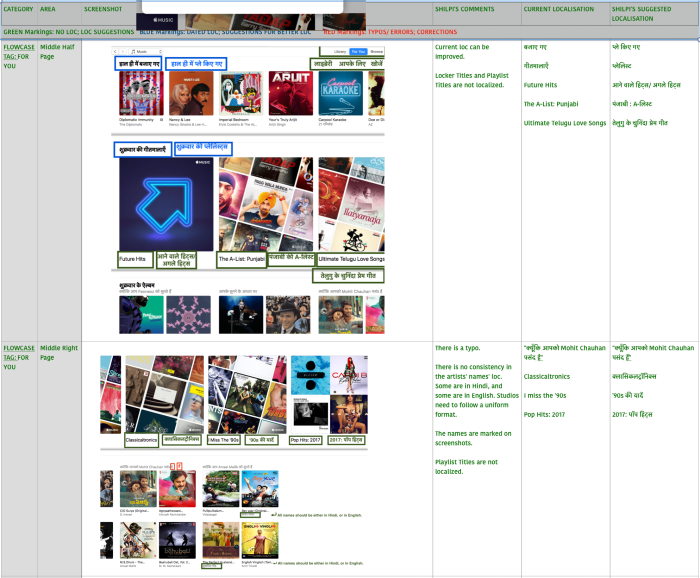The height and width of the screenshot is (578, 700).
Task: Click the Middle Half Page area cell
Action: 58,52
